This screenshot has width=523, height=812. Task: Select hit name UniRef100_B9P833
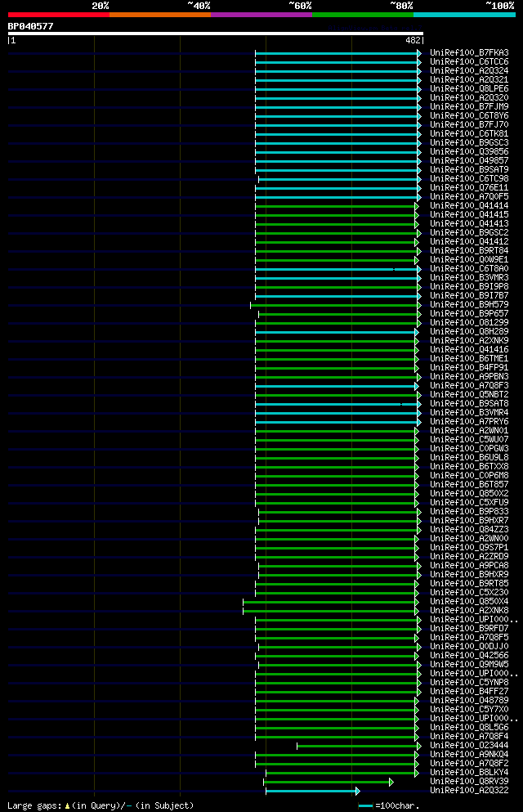(x=469, y=512)
